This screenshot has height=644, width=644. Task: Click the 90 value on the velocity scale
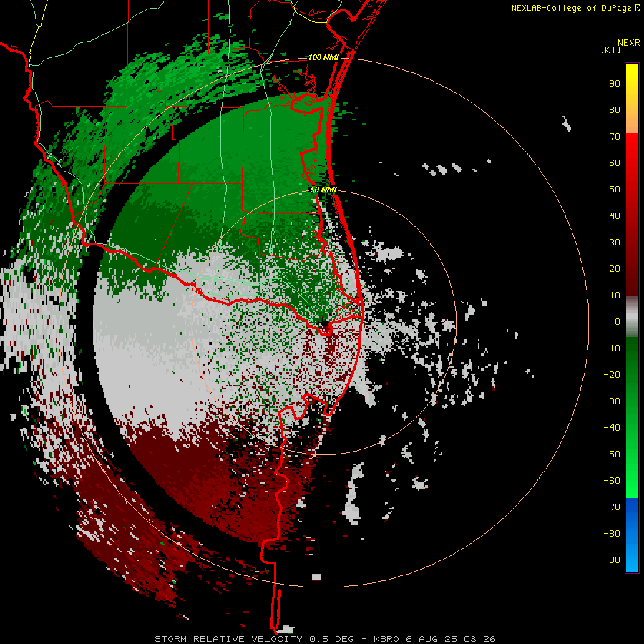615,84
